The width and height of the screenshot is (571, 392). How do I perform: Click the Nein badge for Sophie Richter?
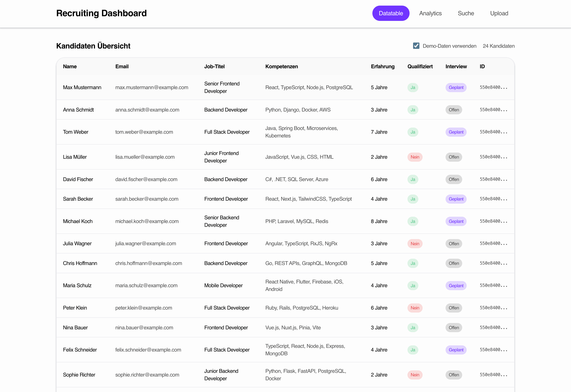tap(415, 375)
